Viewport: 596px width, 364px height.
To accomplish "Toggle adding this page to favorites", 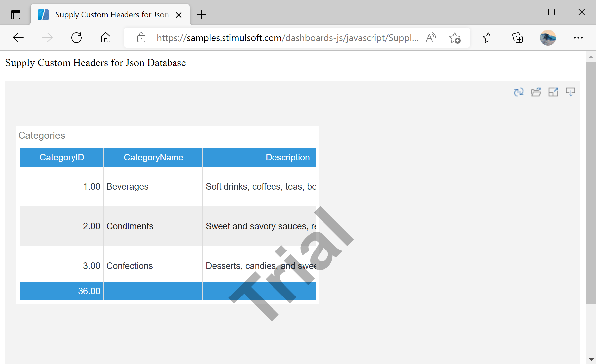I will (455, 38).
